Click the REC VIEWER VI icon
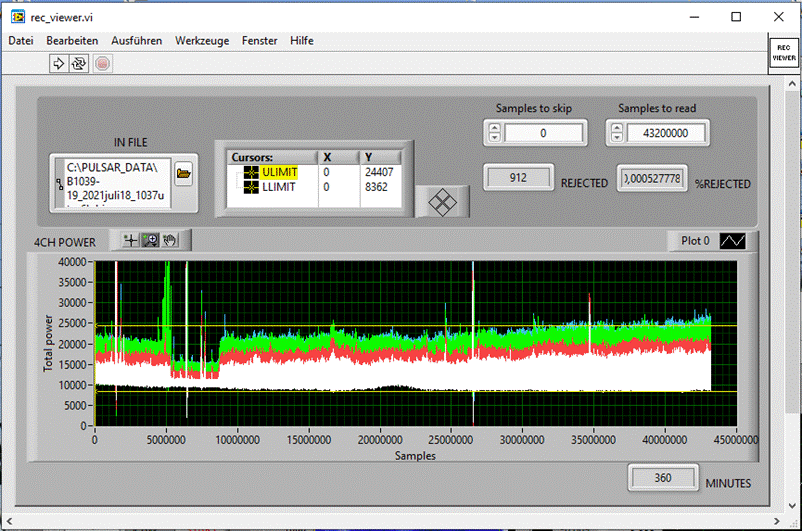This screenshot has height=531, width=802. click(784, 53)
